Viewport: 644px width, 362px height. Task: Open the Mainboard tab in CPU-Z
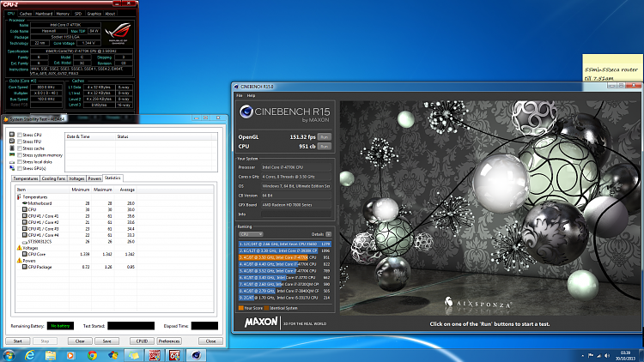[x=44, y=14]
